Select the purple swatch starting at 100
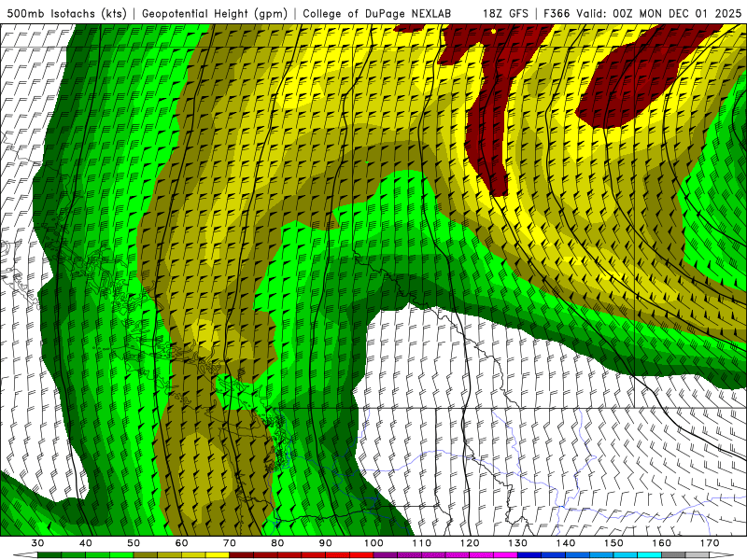 (x=386, y=554)
